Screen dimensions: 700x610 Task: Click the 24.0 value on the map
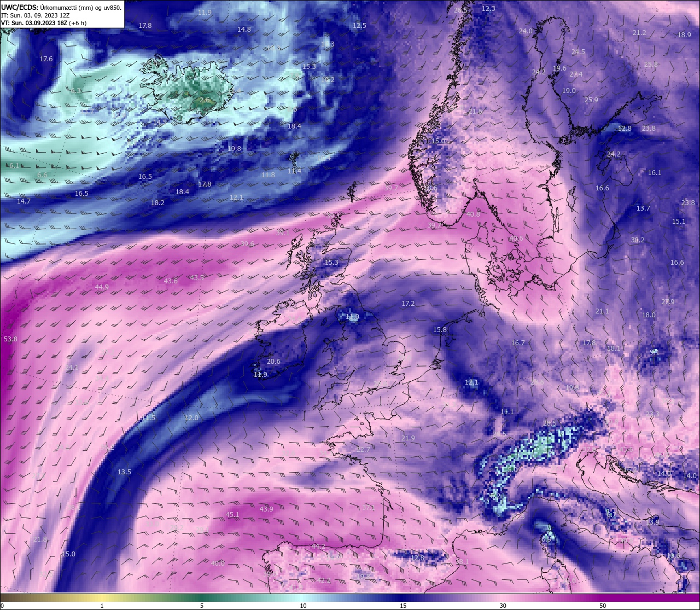coord(526,31)
